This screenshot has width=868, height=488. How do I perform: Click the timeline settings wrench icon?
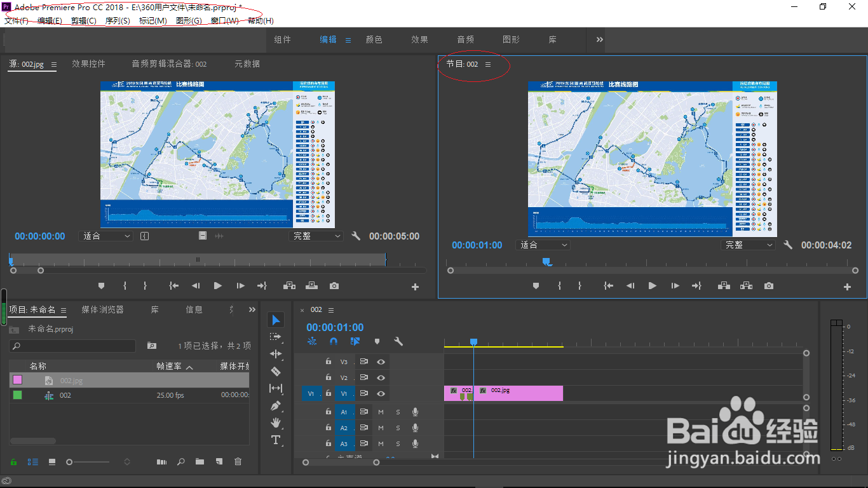point(398,341)
